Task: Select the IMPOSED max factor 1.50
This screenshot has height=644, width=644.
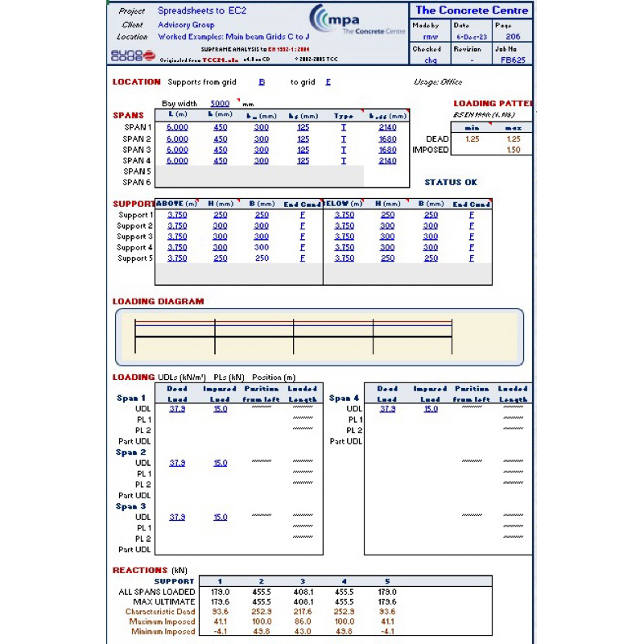Action: [x=514, y=150]
